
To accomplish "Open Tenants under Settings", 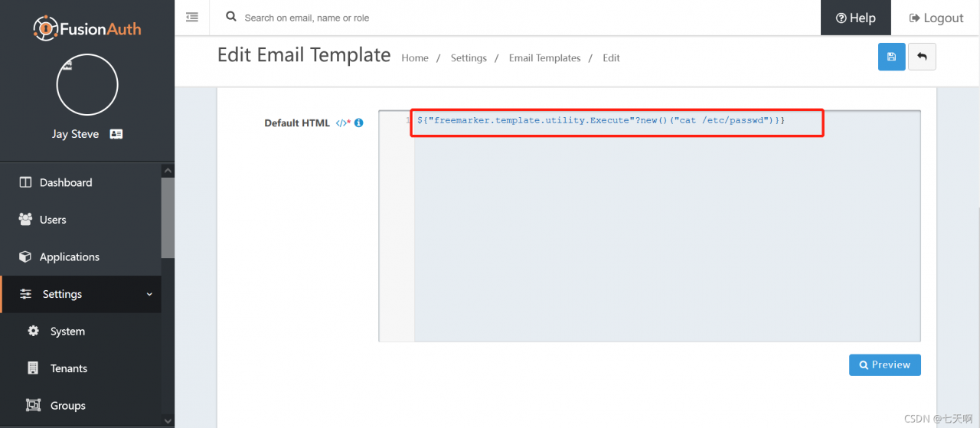I will click(x=80, y=368).
